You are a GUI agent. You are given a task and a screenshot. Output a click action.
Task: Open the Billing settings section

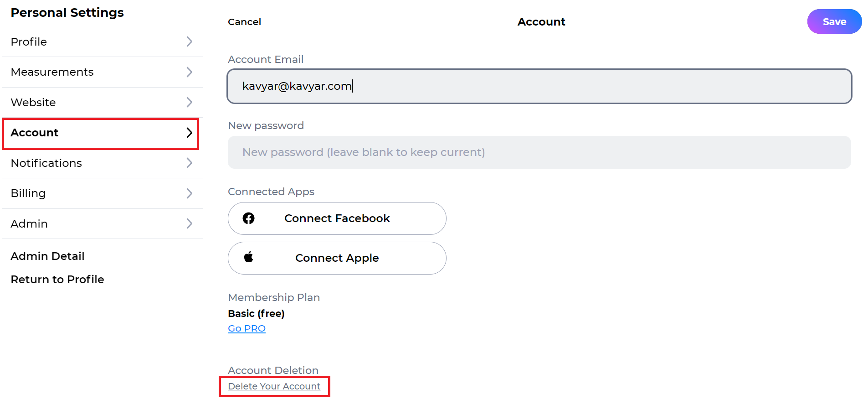click(103, 193)
